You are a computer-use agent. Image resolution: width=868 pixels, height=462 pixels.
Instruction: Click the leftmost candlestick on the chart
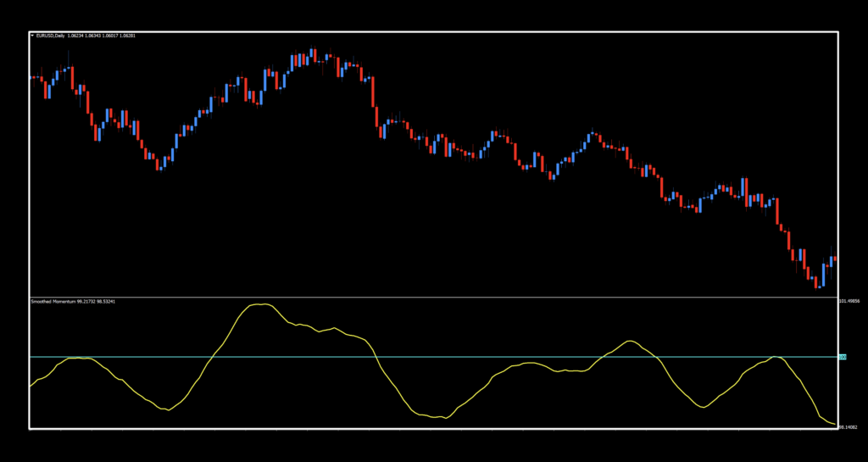click(32, 77)
